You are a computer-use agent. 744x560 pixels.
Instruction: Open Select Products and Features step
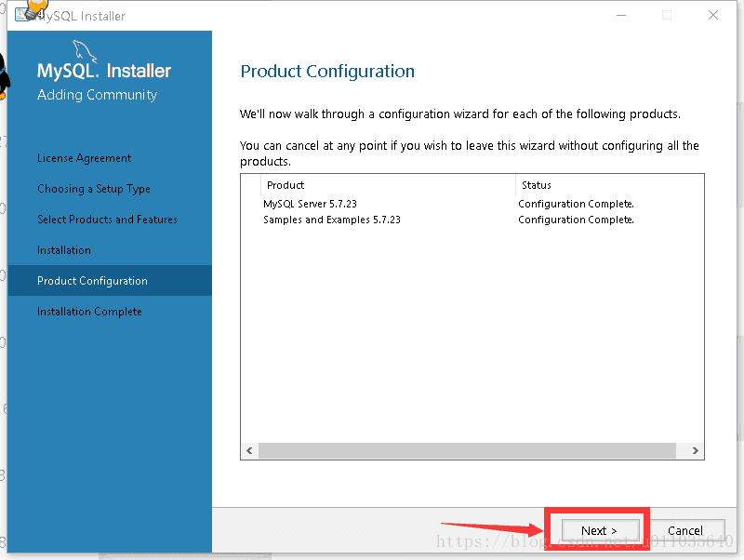coord(107,220)
